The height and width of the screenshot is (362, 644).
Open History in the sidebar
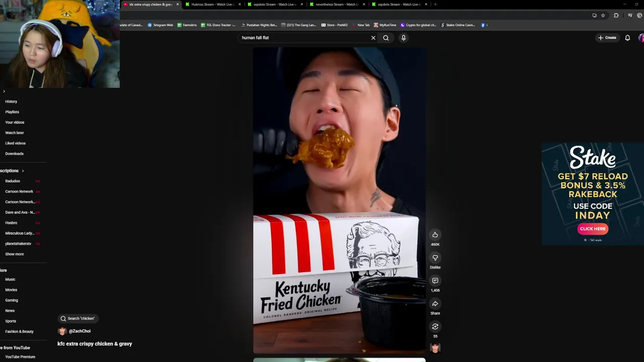11,102
